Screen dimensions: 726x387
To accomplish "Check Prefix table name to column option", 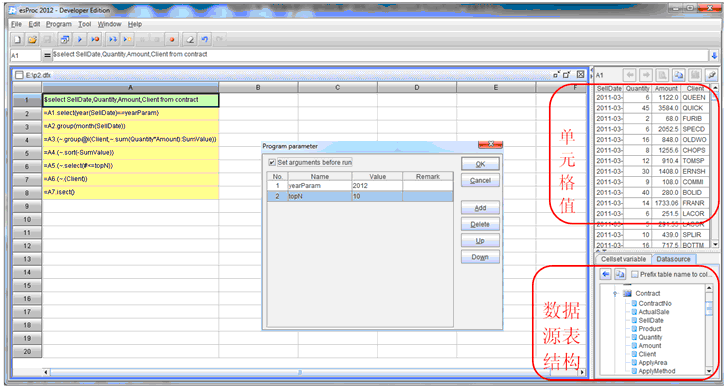I will [x=635, y=275].
